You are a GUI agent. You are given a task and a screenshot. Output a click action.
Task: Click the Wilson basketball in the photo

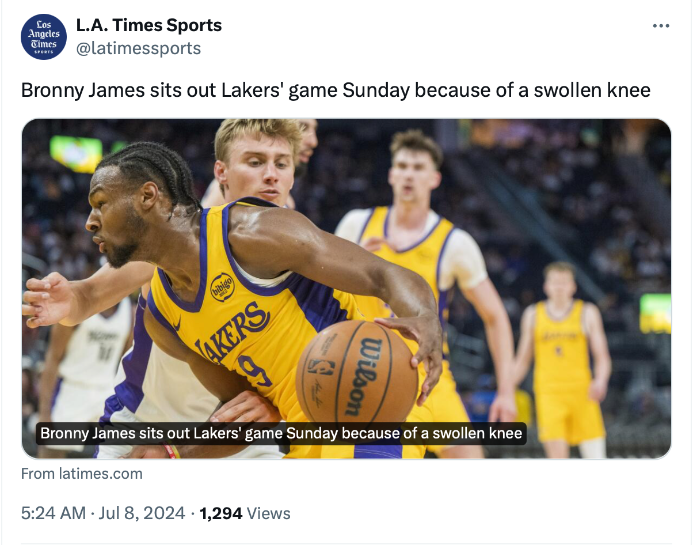[x=357, y=373]
